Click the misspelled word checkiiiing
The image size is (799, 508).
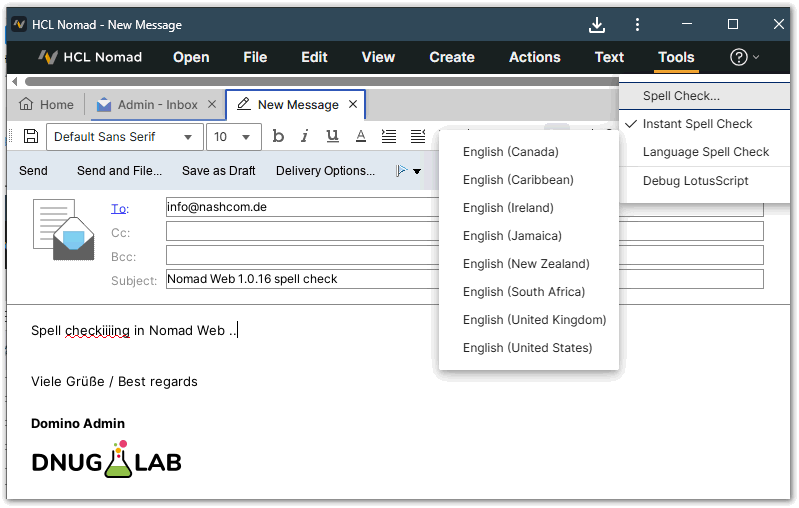tap(97, 331)
